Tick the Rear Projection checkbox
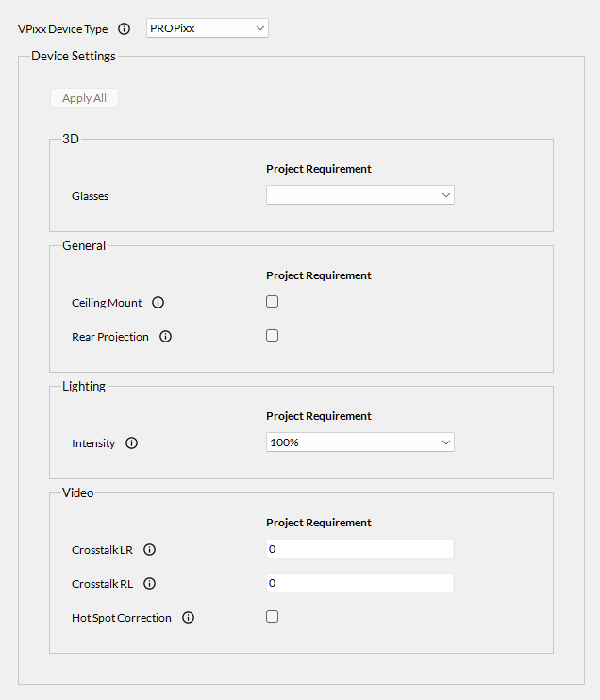600x700 pixels. point(273,335)
